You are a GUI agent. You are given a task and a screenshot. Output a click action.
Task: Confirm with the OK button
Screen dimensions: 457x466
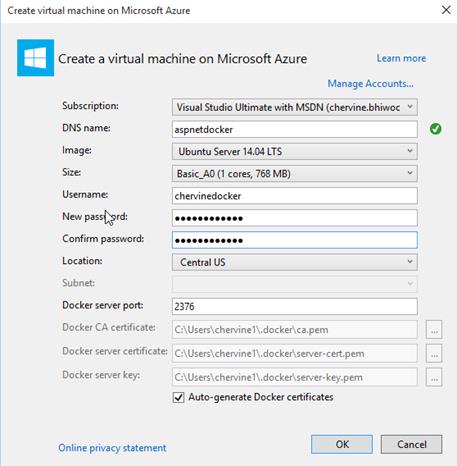pos(342,444)
